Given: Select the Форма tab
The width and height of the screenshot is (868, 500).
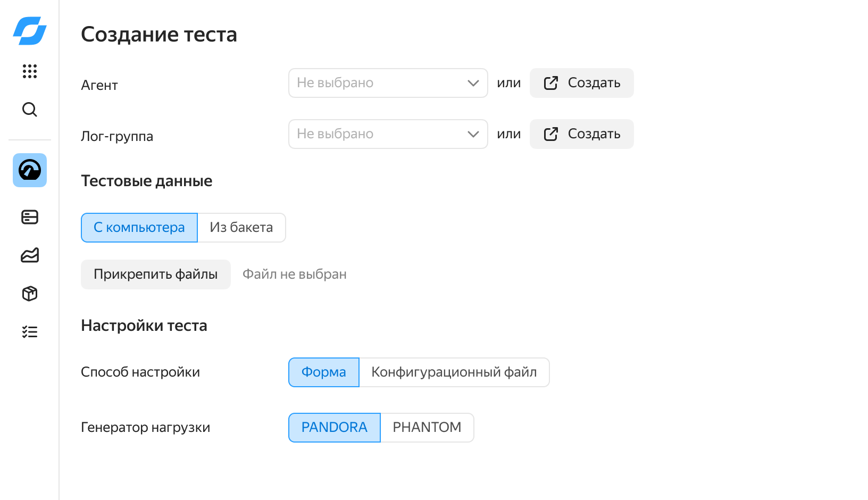Looking at the screenshot, I should (x=323, y=372).
